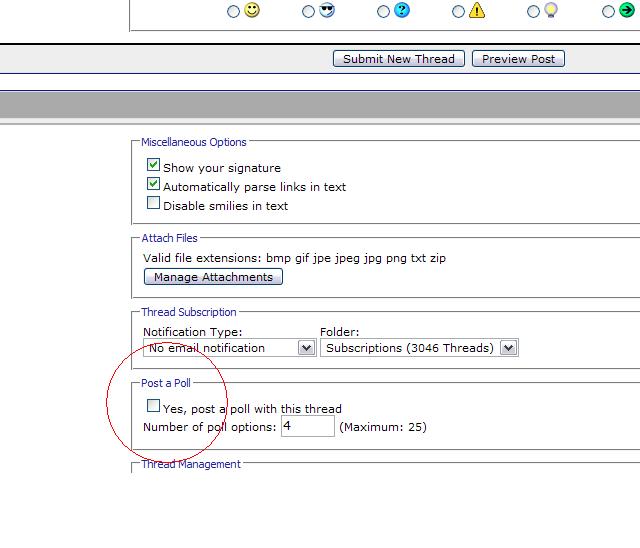640x548 pixels.
Task: Choose radio button beside the lightbulb icon
Action: pyautogui.click(x=533, y=11)
